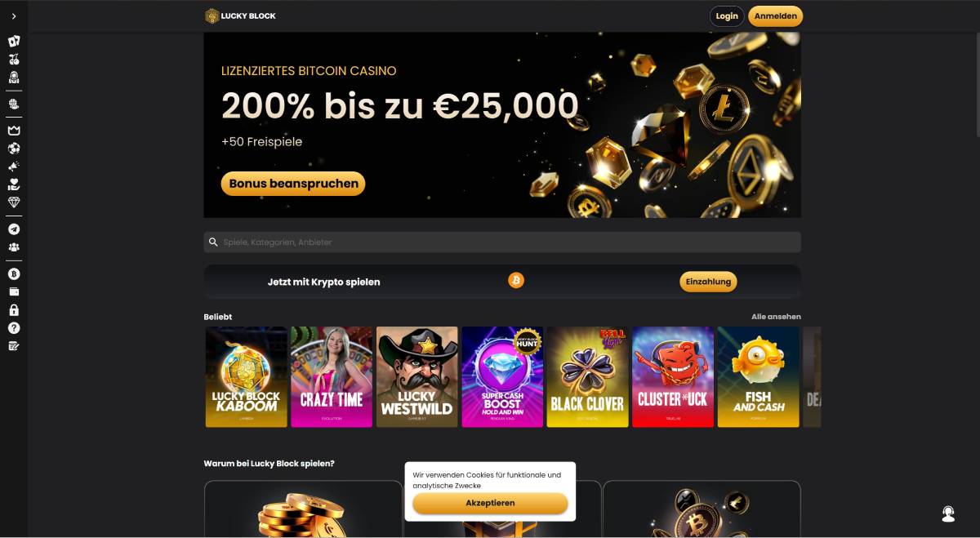Click the Anmelden button
Image resolution: width=980 pixels, height=538 pixels.
[x=776, y=16]
